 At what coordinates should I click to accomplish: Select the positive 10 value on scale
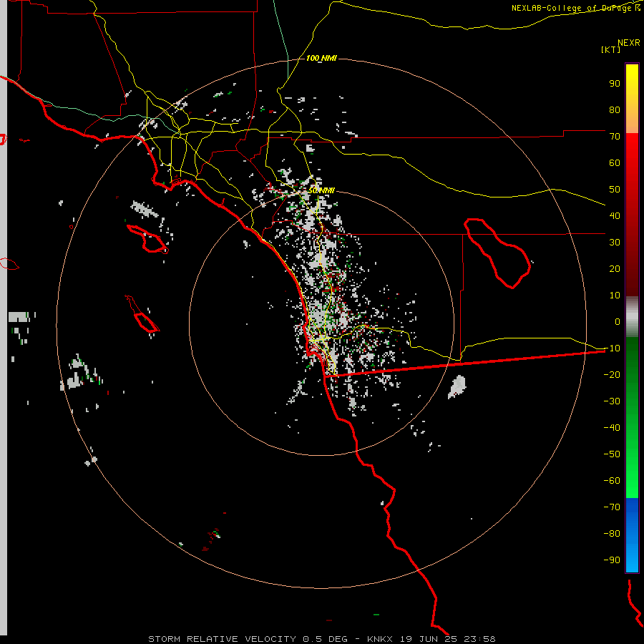615,296
